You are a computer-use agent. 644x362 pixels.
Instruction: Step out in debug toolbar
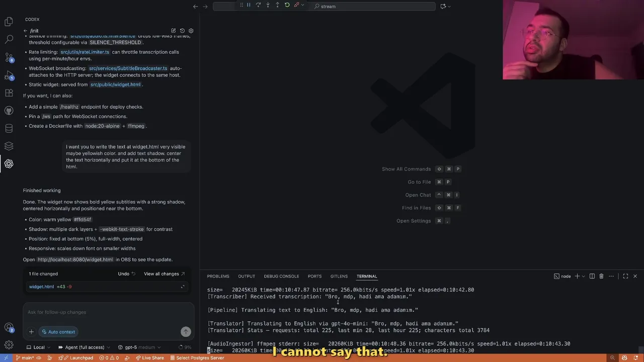277,5
